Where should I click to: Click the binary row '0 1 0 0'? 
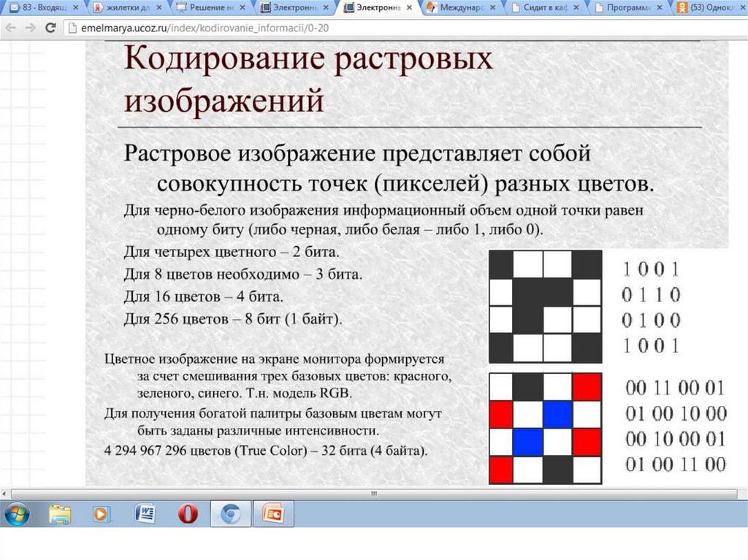651,321
